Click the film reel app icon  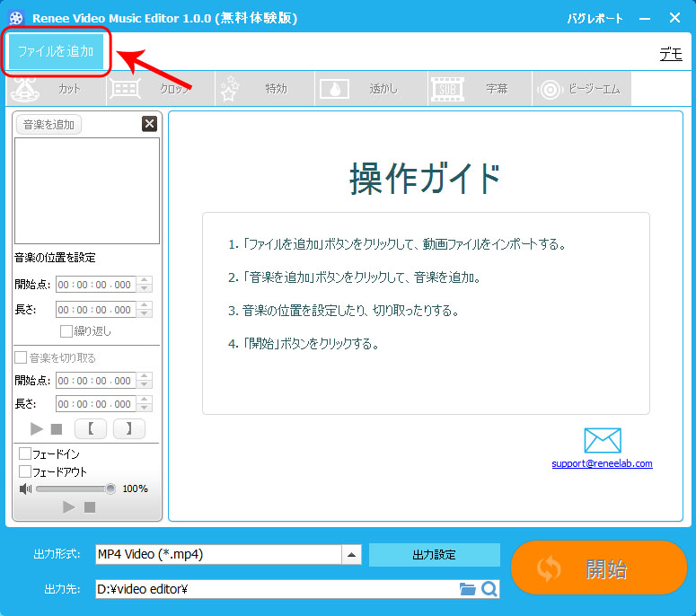pyautogui.click(x=16, y=18)
